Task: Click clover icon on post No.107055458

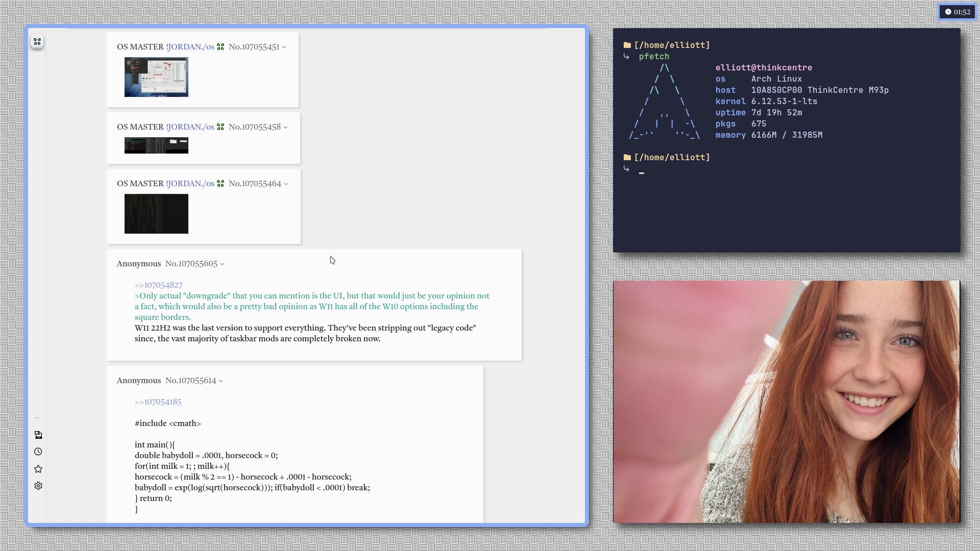Action: pos(220,127)
